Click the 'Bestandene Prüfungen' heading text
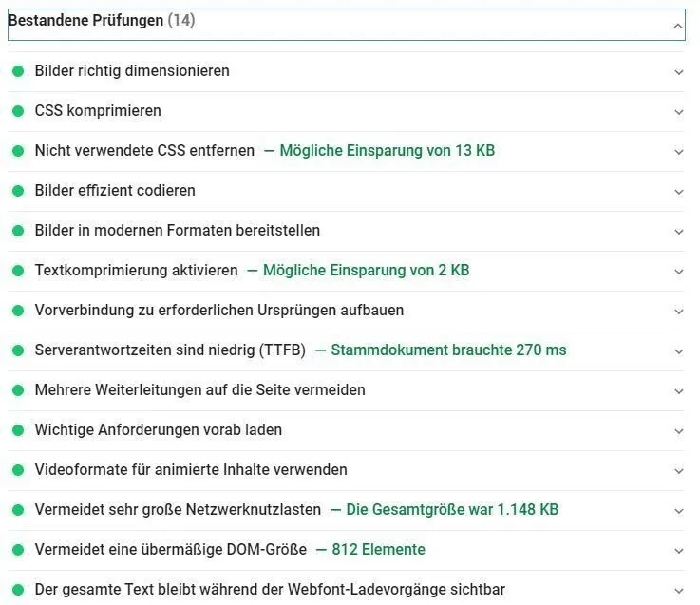This screenshot has width=700, height=605. (86, 20)
